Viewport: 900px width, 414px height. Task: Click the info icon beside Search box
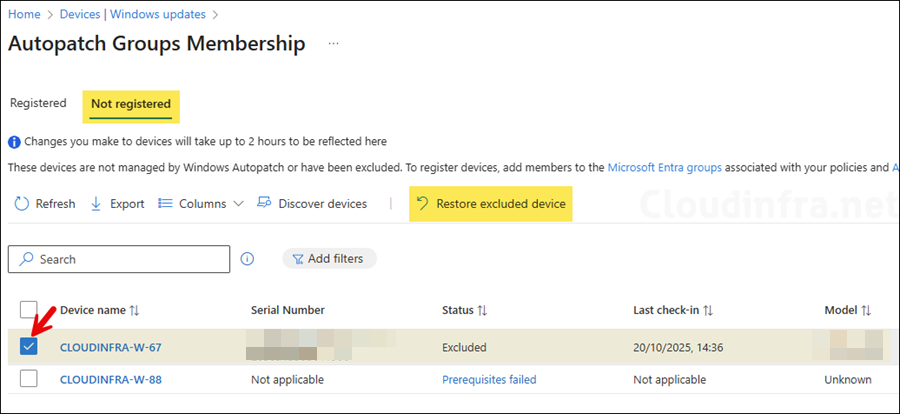coord(247,259)
